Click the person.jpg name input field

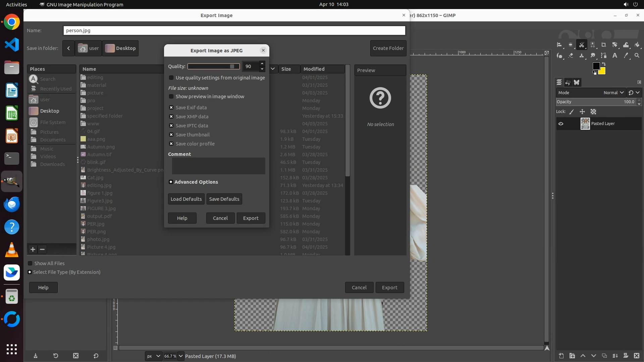(234, 31)
